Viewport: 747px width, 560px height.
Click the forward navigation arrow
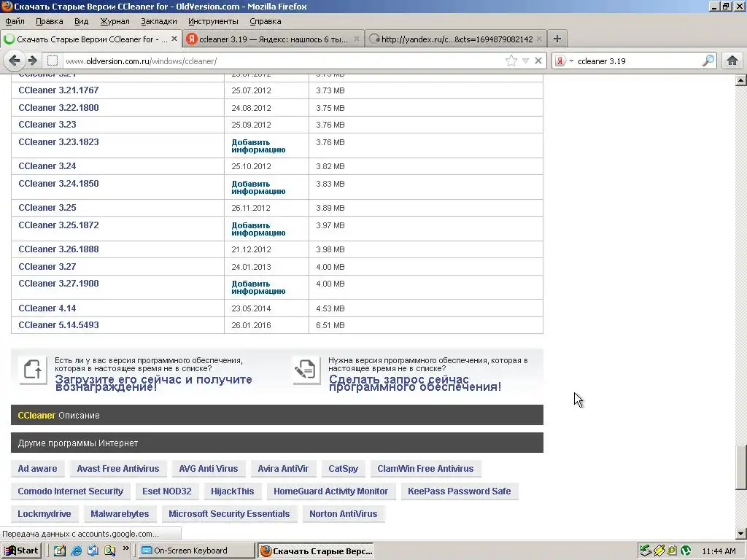pos(32,61)
